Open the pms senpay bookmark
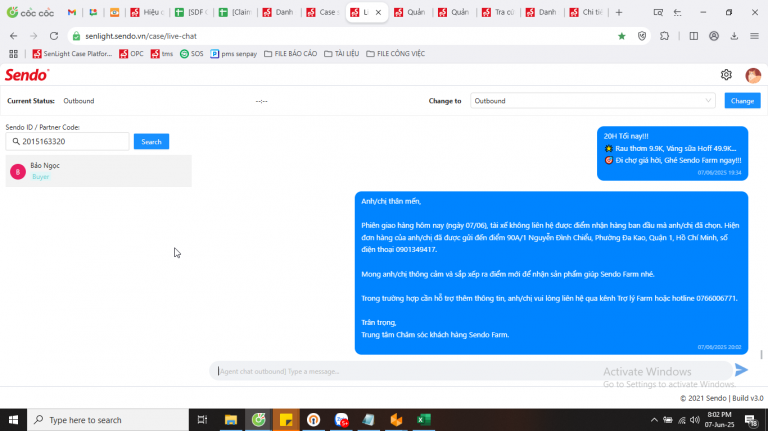The width and height of the screenshot is (768, 431). point(234,54)
